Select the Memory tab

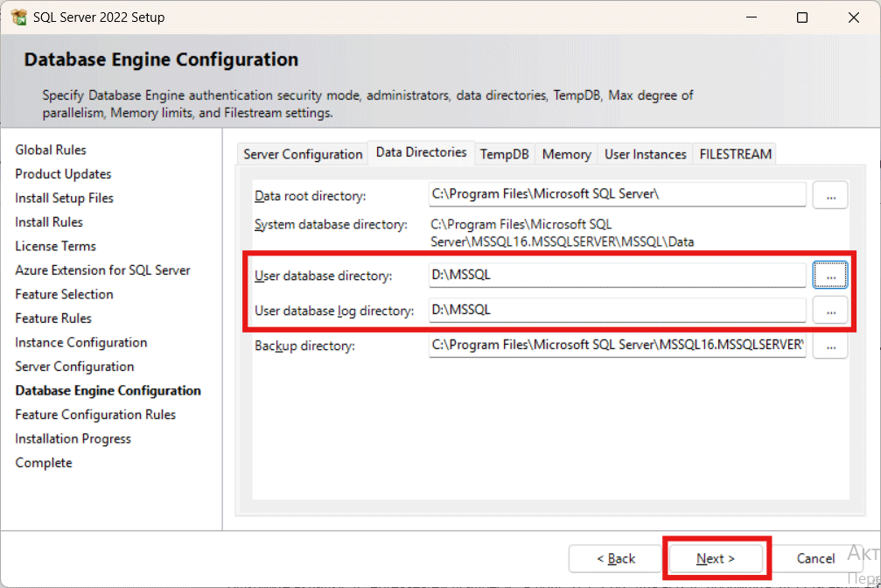click(x=566, y=154)
